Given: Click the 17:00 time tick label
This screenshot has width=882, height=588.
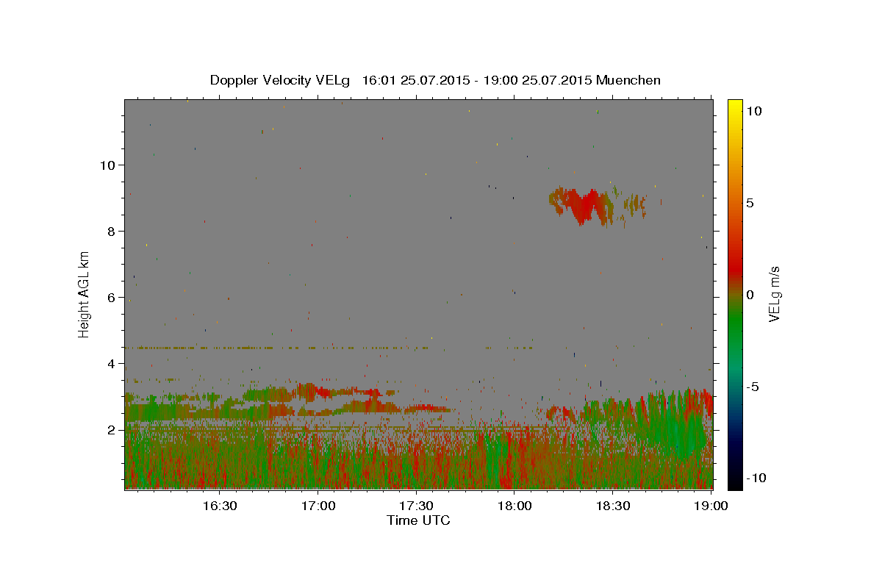Looking at the screenshot, I should click(318, 506).
